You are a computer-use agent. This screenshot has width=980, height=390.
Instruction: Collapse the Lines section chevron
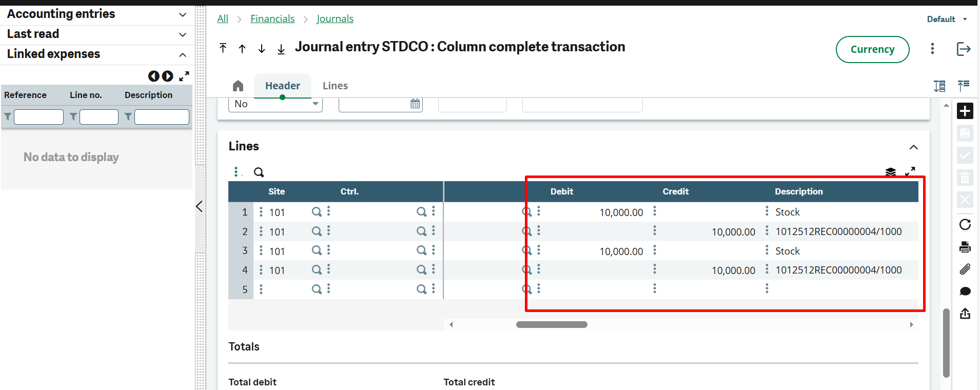[x=913, y=147]
